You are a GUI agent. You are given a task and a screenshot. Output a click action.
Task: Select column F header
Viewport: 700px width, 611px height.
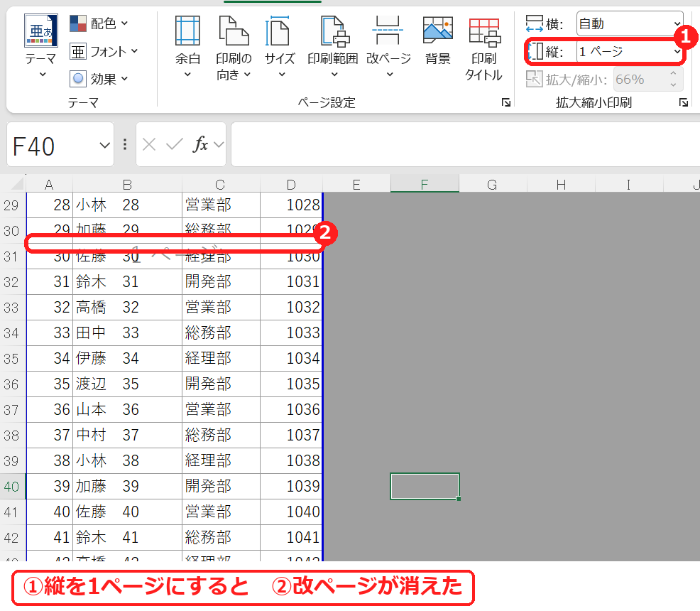[x=425, y=185]
